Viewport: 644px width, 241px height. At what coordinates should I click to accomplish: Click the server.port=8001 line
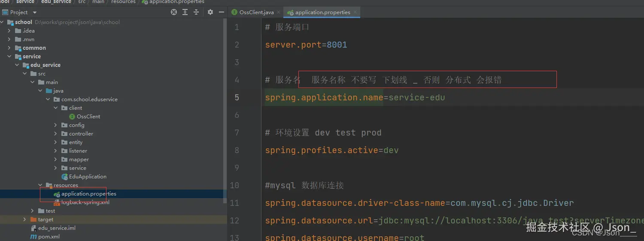pyautogui.click(x=306, y=45)
